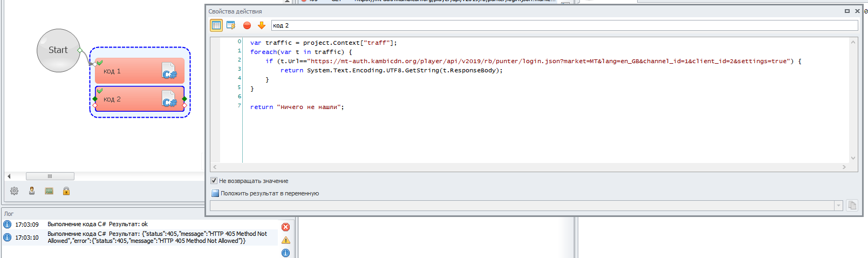
Task: Click the orange down-arrow icon
Action: [x=262, y=25]
